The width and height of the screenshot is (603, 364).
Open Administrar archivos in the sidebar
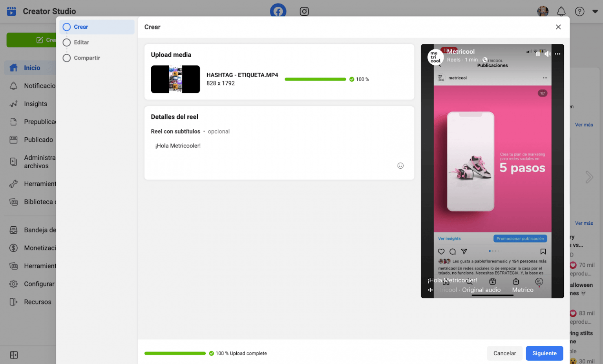pos(32,162)
